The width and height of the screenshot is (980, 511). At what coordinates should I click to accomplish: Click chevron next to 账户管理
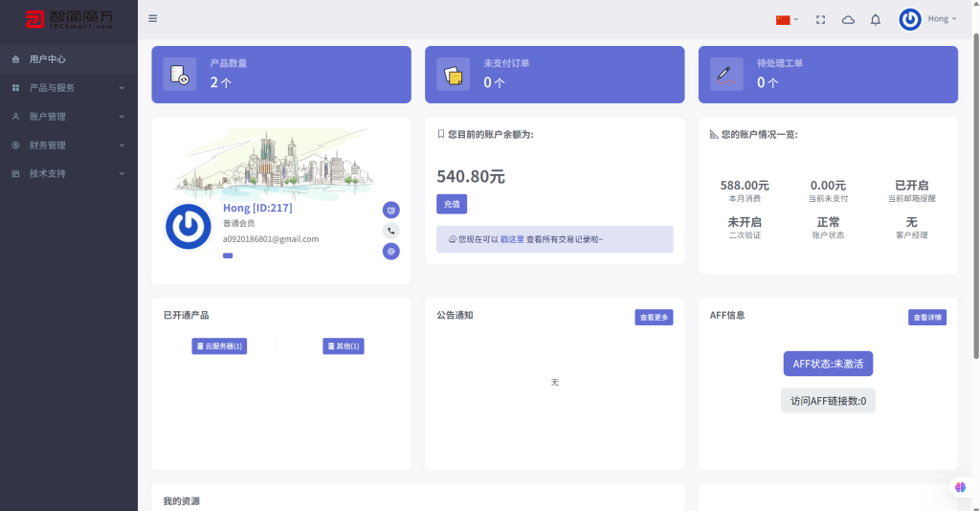click(122, 117)
